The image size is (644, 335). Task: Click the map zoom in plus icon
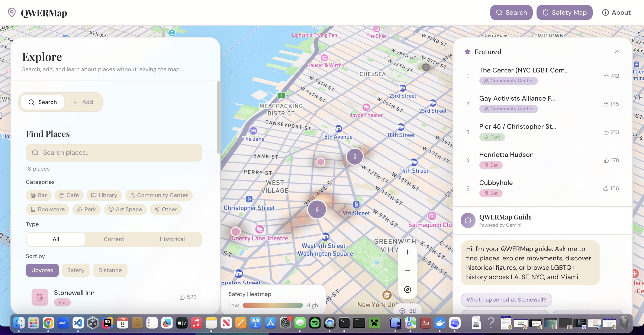pos(408,252)
